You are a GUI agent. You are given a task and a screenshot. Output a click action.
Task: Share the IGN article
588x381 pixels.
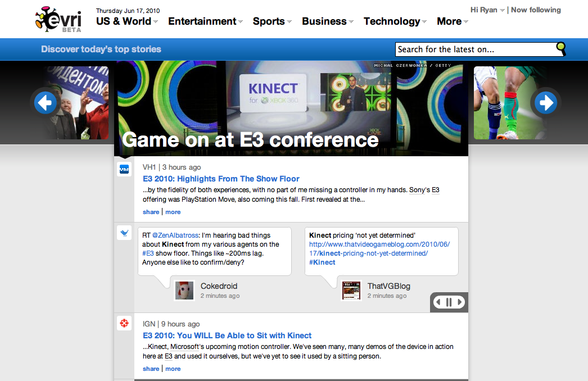tap(151, 369)
